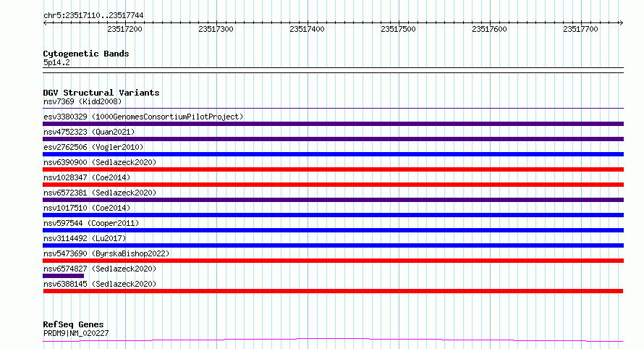Click the 23517200 ruler position label
This screenshot has width=644, height=349.
pyautogui.click(x=124, y=29)
